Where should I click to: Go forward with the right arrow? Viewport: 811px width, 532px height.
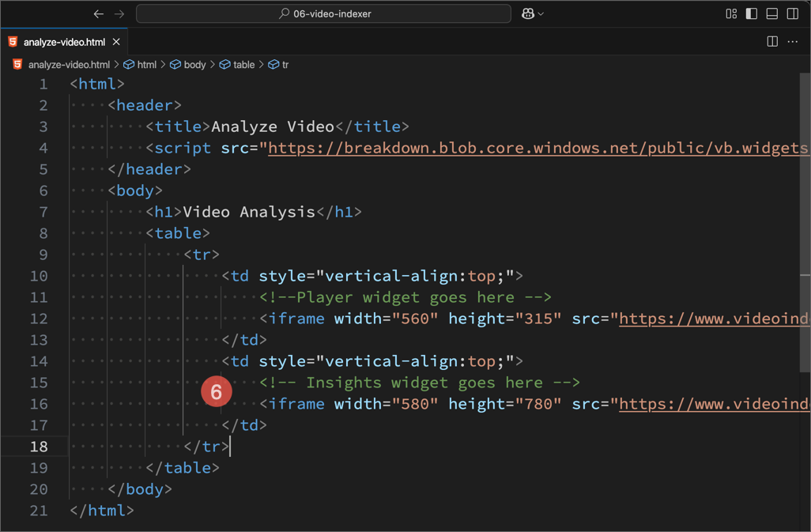coord(119,14)
